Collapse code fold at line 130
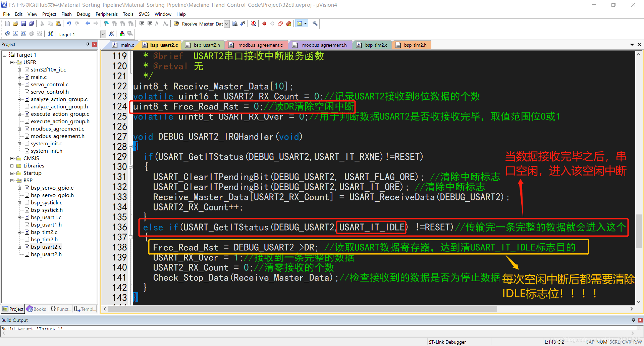This screenshot has width=644, height=346. pos(130,167)
